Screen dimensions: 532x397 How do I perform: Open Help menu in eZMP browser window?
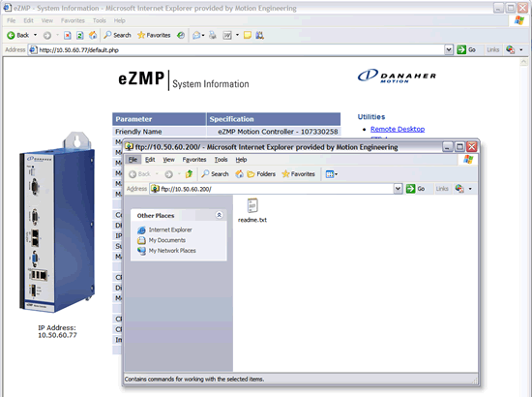[119, 20]
